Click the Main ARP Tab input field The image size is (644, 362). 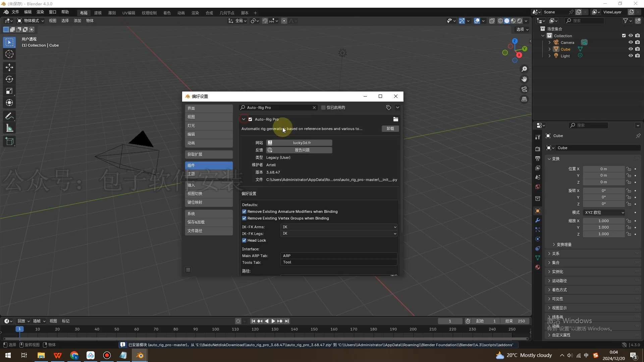click(339, 256)
